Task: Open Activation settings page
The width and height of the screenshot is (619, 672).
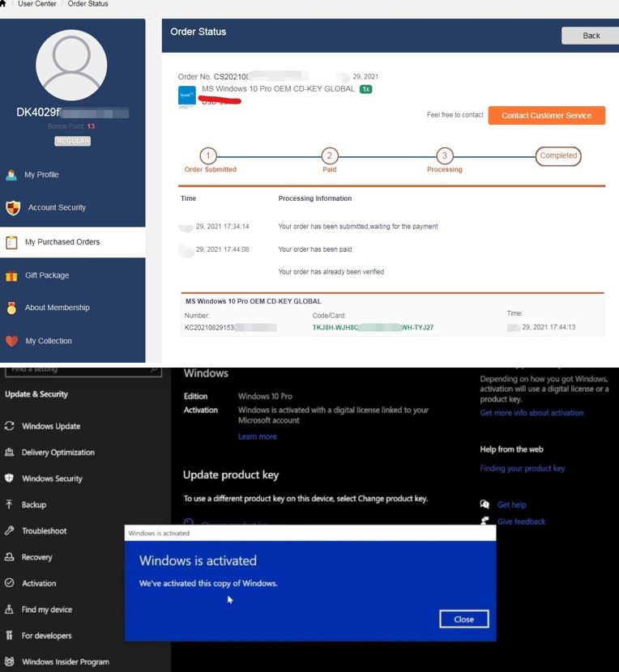Action: tap(39, 583)
